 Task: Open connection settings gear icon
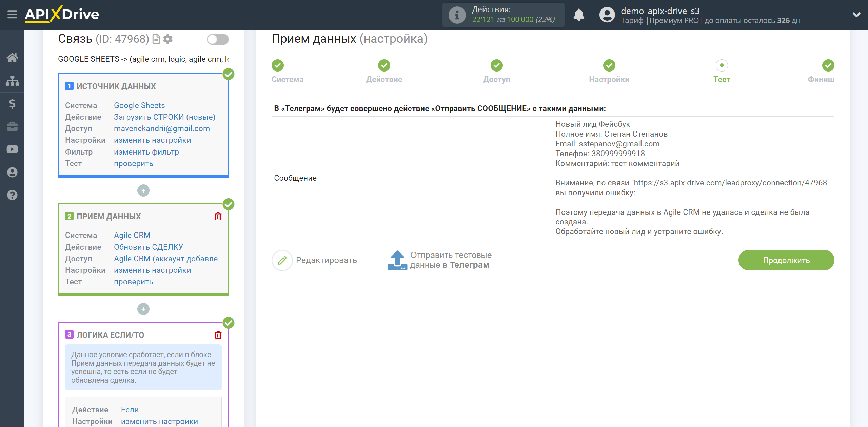coord(168,39)
